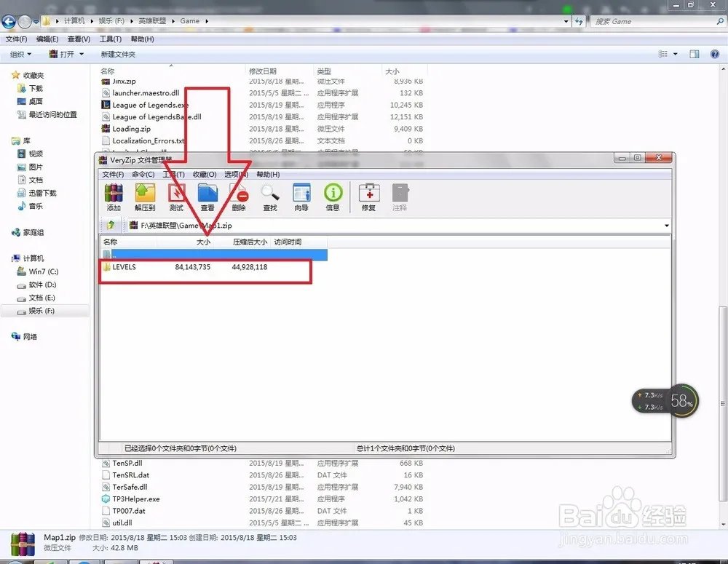Go up one level in VeryZip path bar
Screen dimensions: 728x564
tap(111, 225)
